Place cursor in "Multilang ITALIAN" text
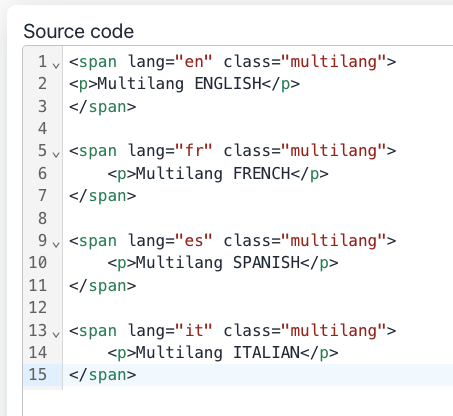The height and width of the screenshot is (416, 453). pos(218,352)
